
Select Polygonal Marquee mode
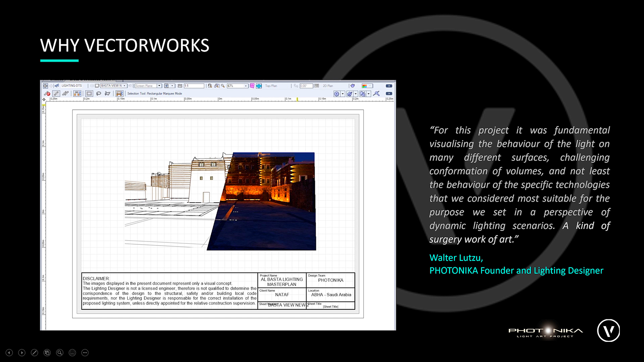click(107, 94)
